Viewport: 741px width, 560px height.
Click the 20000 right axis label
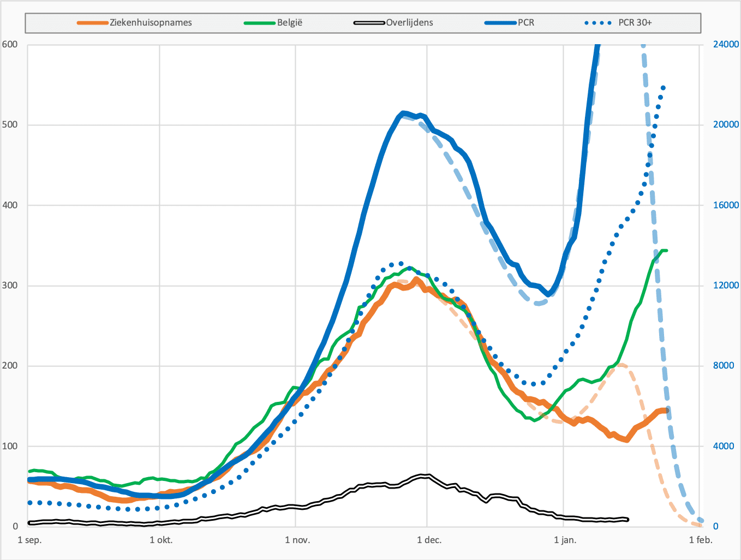(x=726, y=125)
